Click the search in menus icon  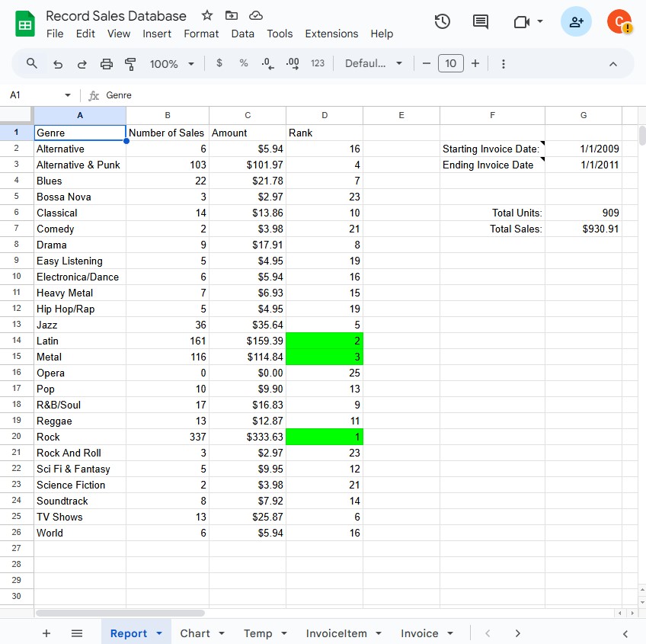coord(31,64)
